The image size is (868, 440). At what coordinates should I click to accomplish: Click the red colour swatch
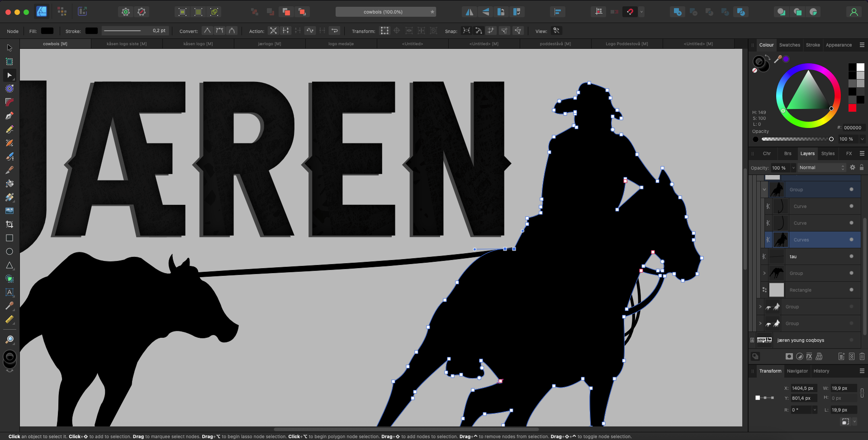coord(852,108)
